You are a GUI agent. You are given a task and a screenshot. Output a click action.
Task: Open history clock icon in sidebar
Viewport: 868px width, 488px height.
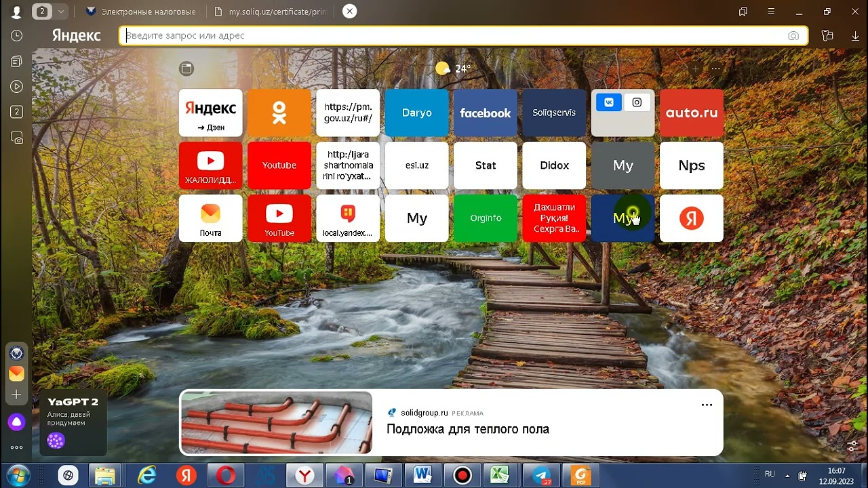click(x=16, y=35)
